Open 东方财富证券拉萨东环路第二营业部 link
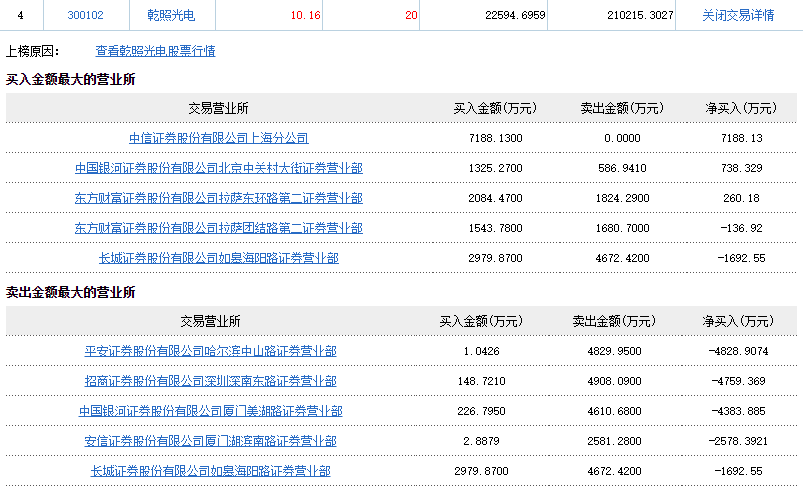Viewport: 803px width, 487px height. point(218,198)
